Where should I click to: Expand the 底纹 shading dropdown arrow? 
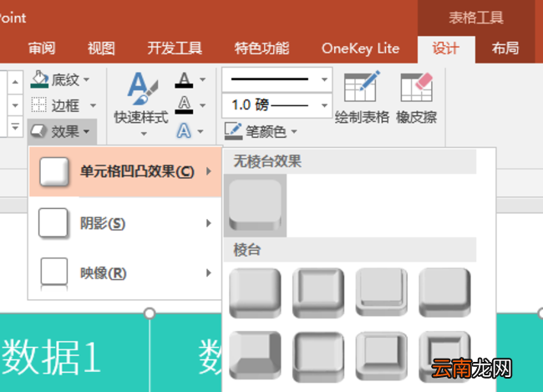click(x=87, y=79)
